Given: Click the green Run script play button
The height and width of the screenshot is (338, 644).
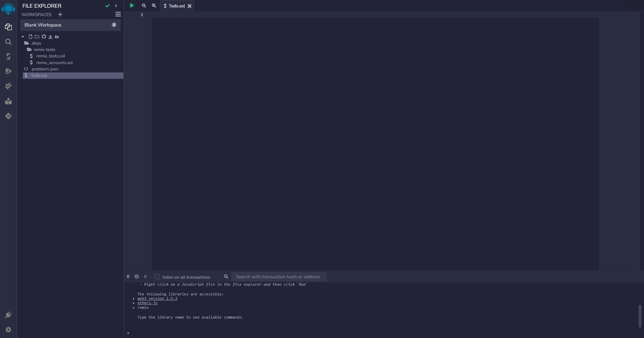Looking at the screenshot, I should point(132,6).
